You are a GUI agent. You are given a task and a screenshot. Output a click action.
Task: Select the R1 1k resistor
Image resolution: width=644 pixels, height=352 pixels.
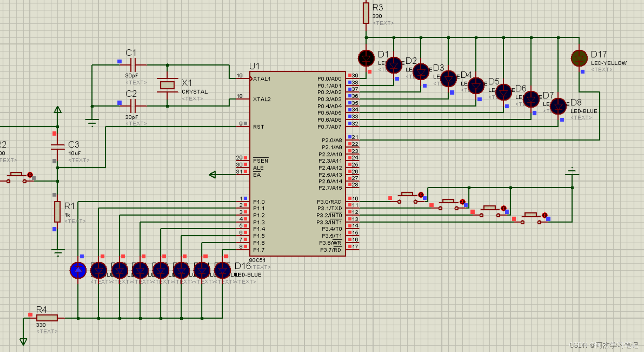[x=57, y=212]
